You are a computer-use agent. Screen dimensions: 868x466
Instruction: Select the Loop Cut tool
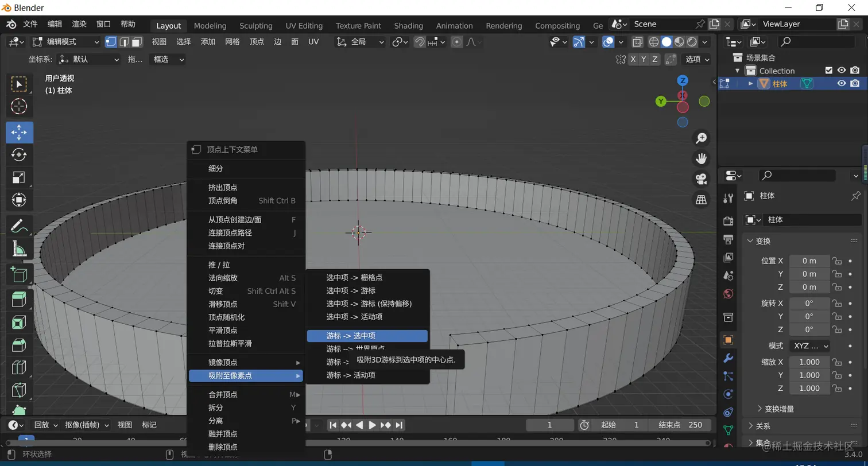point(19,367)
